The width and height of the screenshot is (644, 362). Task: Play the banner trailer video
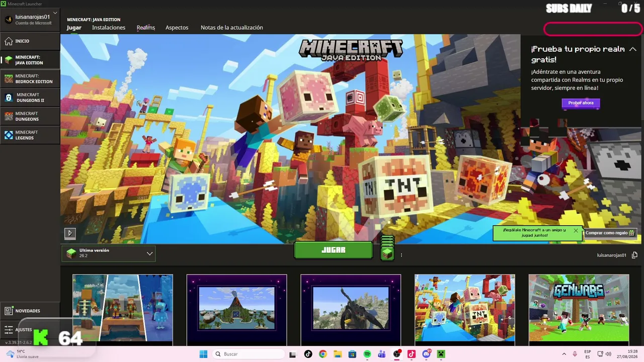pos(70,233)
